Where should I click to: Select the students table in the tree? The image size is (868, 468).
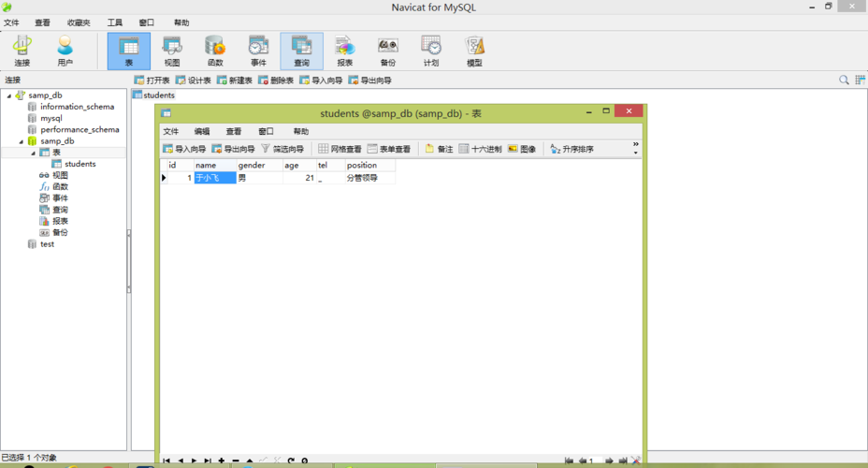click(x=80, y=164)
